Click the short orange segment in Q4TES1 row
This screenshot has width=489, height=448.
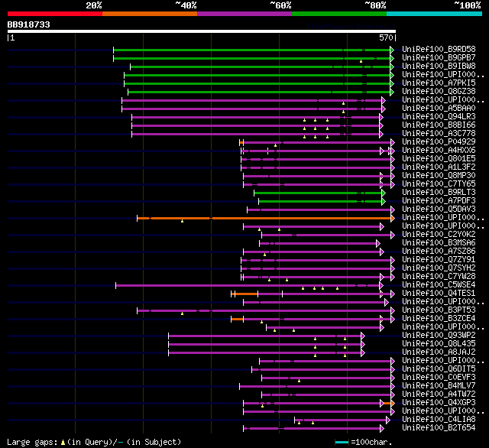coord(246,294)
